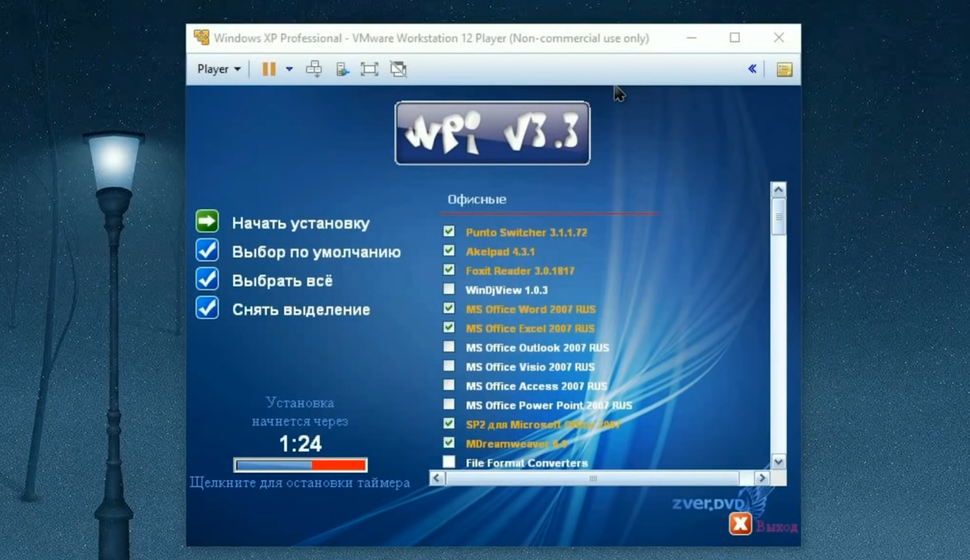Image resolution: width=970 pixels, height=560 pixels.
Task: Click the VMware application icon in title bar
Action: point(201,38)
